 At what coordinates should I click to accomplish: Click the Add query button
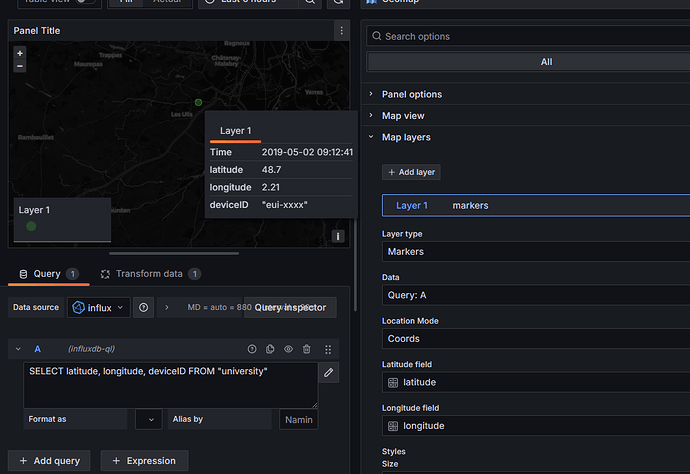pos(49,461)
